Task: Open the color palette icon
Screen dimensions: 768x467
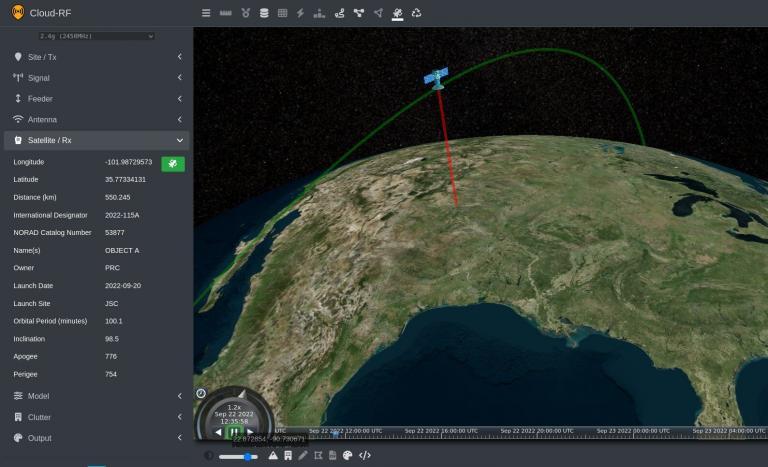Action: pos(347,455)
